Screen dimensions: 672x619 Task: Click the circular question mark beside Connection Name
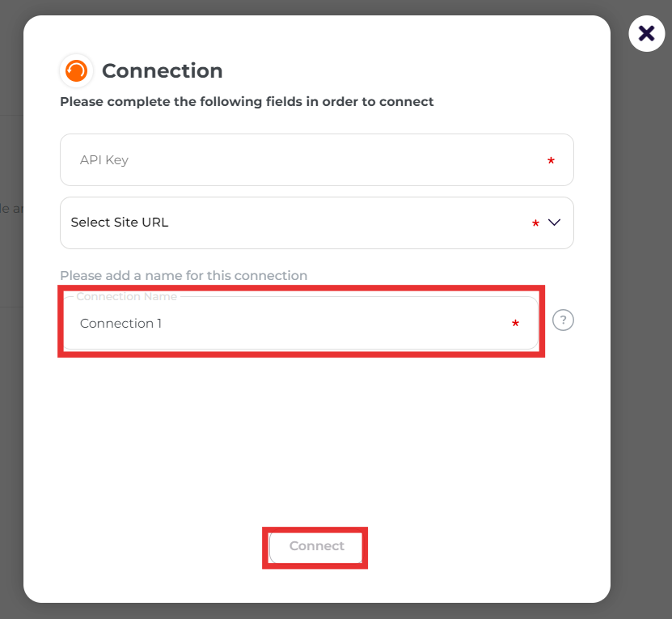(x=563, y=320)
